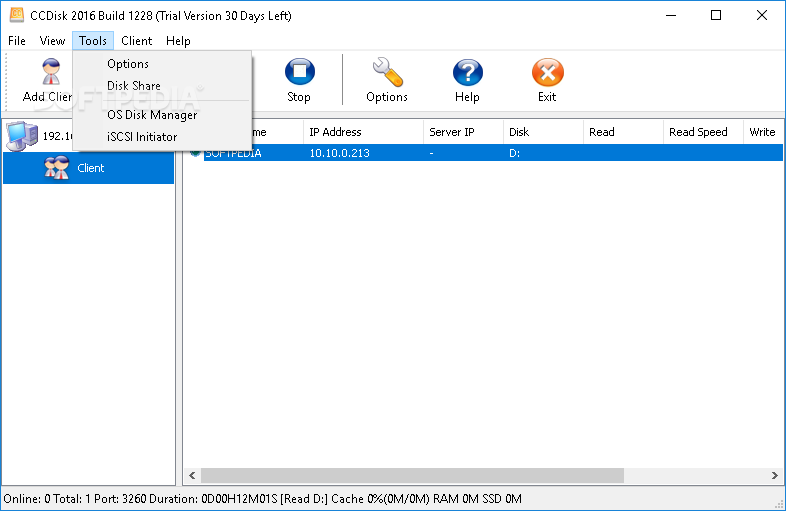This screenshot has width=786, height=511.
Task: Choose iSCSI Initiator menu entry
Action: [x=162, y=137]
